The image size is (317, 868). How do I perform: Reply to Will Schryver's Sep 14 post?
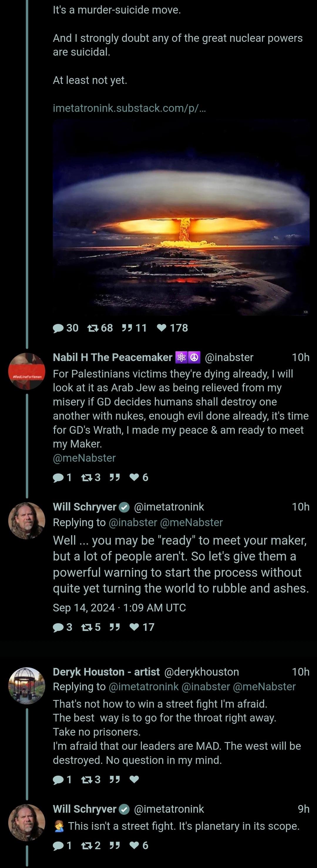point(58,627)
